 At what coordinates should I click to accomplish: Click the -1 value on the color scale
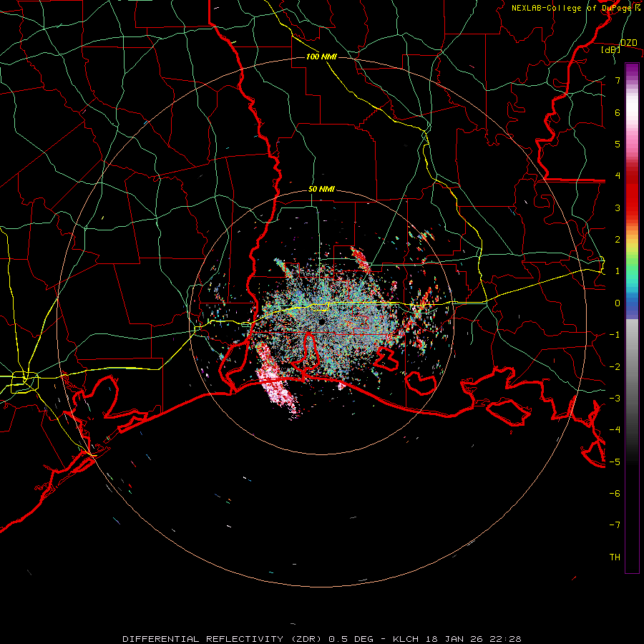pos(615,335)
